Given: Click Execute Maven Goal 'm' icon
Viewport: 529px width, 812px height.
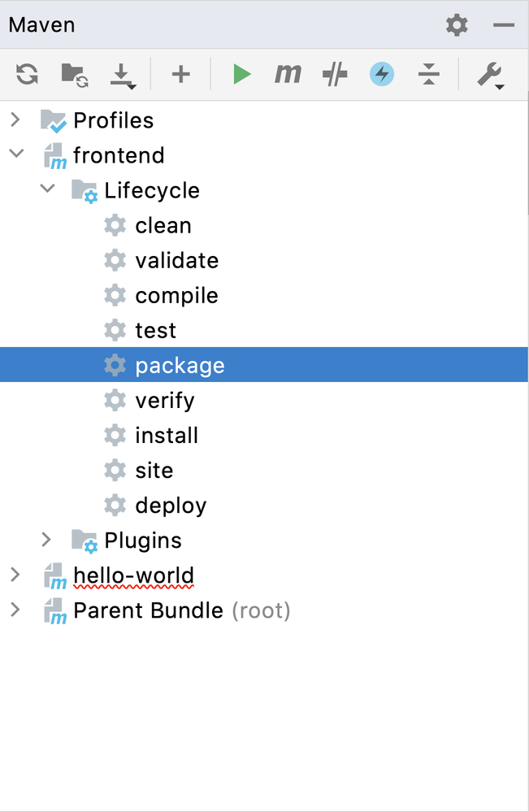Looking at the screenshot, I should (287, 75).
